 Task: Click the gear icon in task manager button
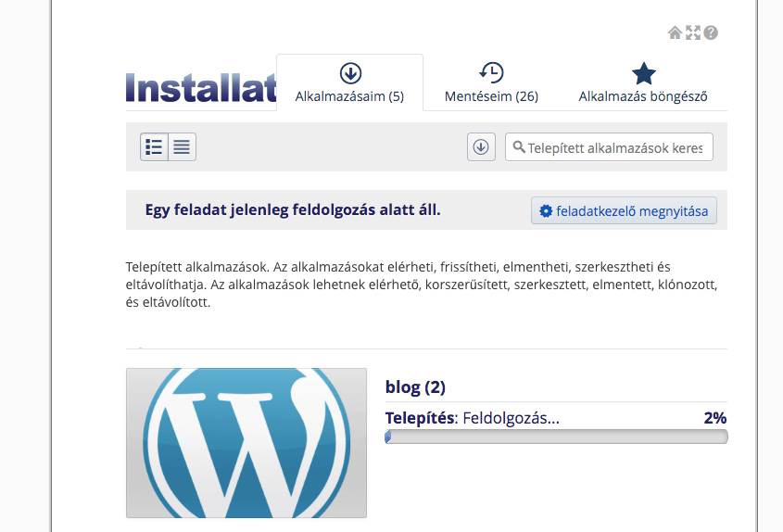pos(546,211)
